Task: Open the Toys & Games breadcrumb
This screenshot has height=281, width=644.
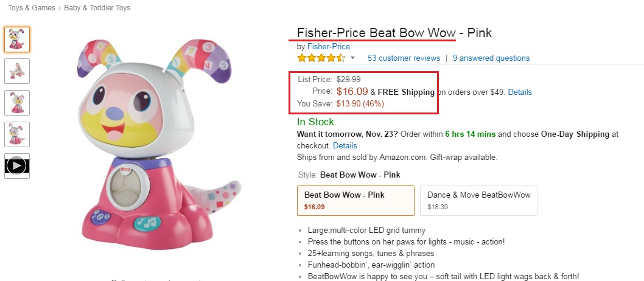Action: (31, 8)
